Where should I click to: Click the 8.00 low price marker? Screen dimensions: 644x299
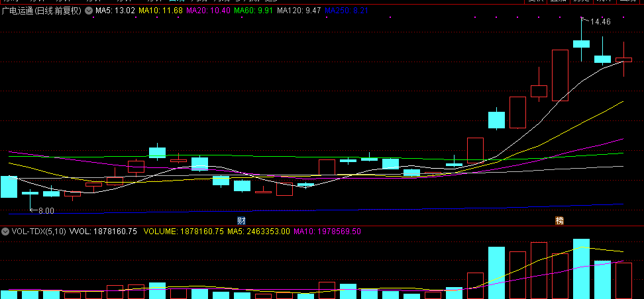point(46,211)
